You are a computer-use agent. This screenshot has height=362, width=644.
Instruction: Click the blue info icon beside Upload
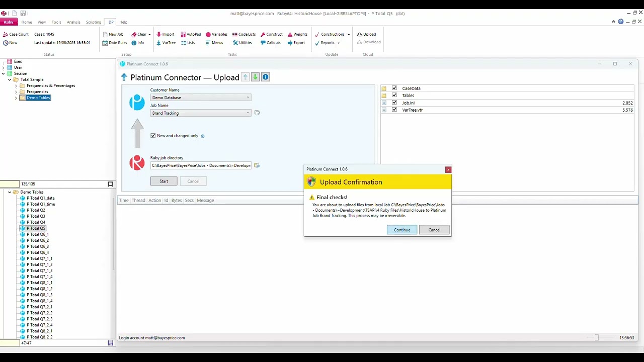tap(266, 77)
